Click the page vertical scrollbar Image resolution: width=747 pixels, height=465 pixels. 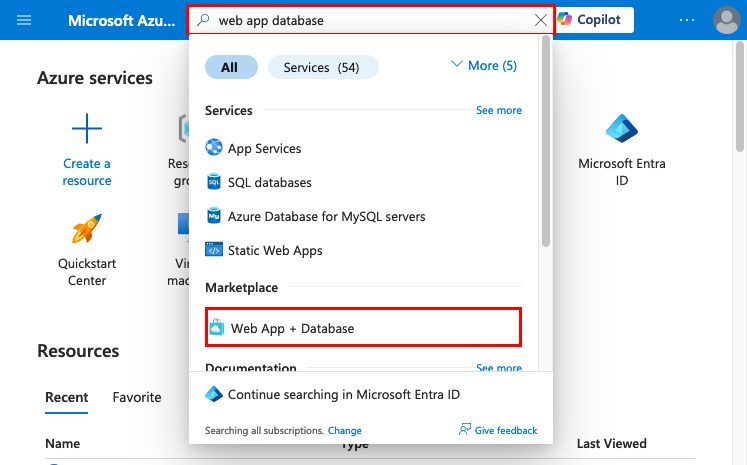point(739,97)
